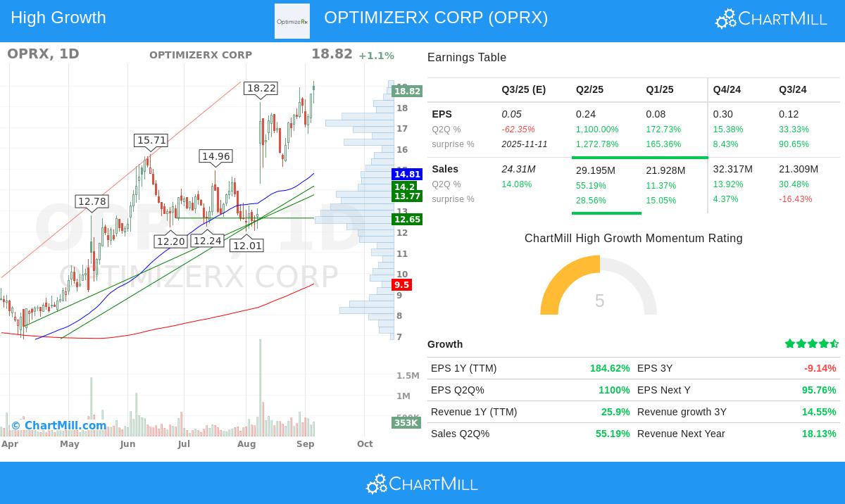
Task: Click the Sep label on time axis
Action: tap(305, 444)
